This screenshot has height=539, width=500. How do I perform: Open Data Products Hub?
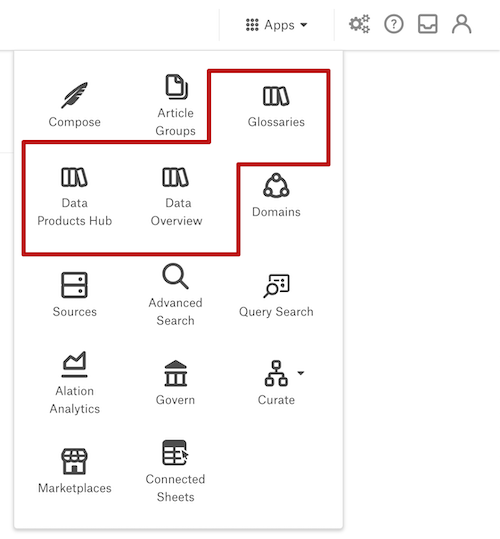[x=75, y=197]
